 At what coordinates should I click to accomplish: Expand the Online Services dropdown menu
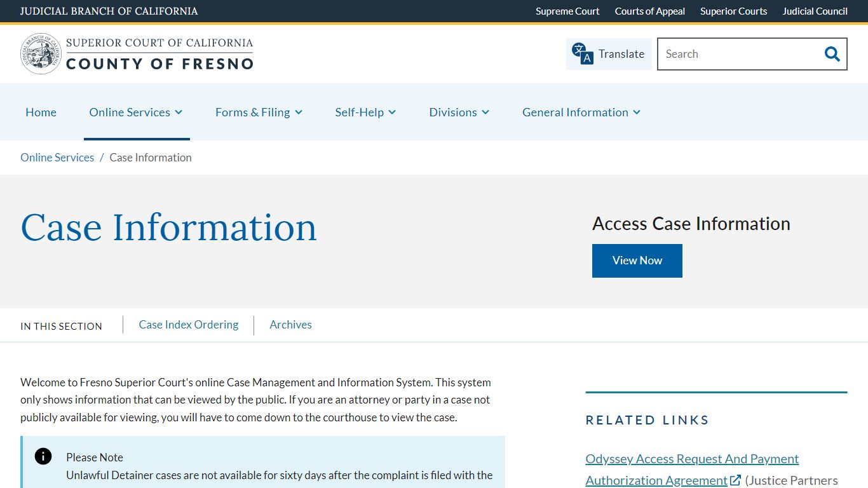coord(135,112)
